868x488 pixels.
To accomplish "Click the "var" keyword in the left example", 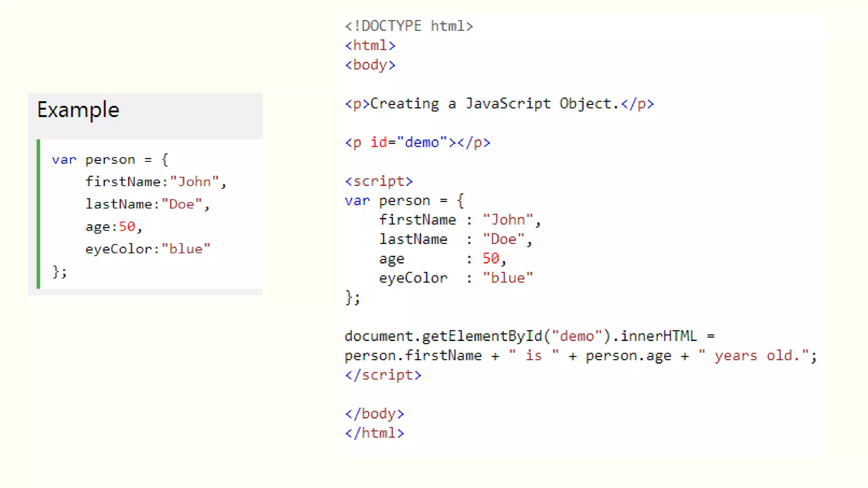I will coord(64,160).
